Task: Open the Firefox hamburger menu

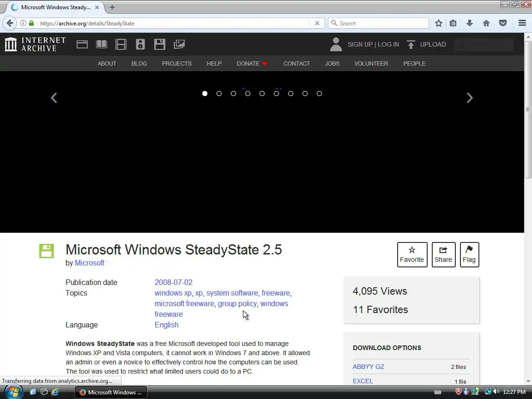Action: pos(522,23)
